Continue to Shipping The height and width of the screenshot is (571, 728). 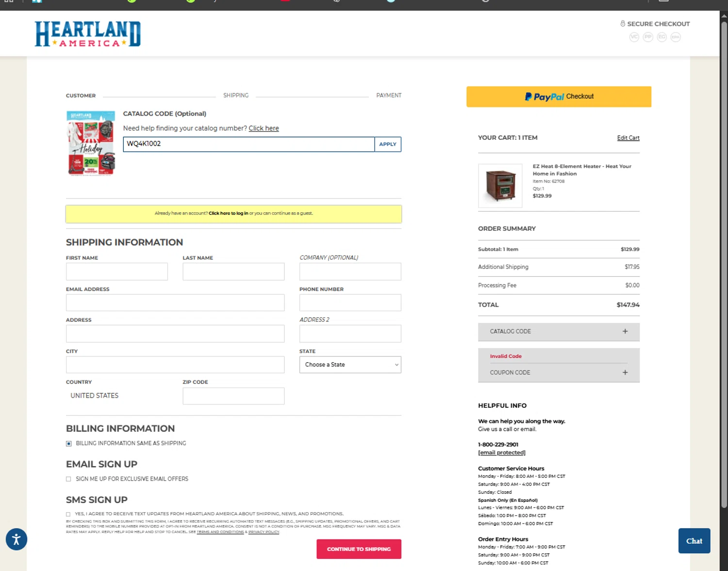click(359, 549)
